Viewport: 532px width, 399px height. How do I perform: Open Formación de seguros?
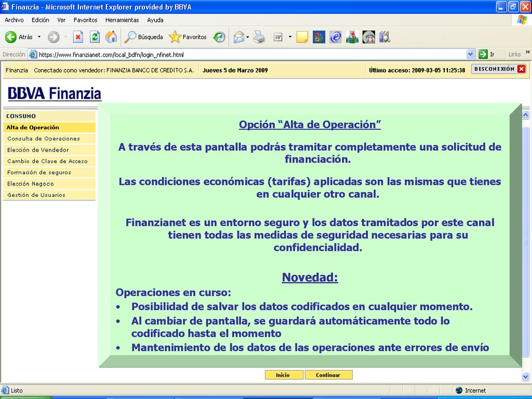pos(49,172)
